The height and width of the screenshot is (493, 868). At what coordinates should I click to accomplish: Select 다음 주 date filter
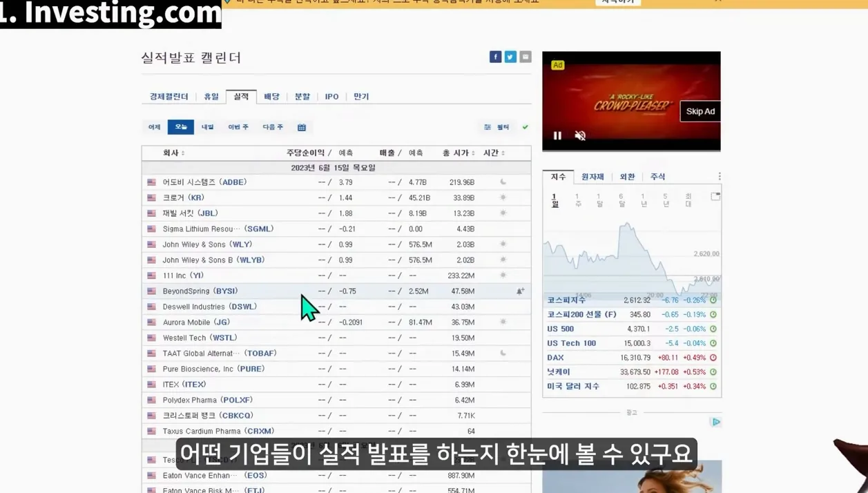273,127
